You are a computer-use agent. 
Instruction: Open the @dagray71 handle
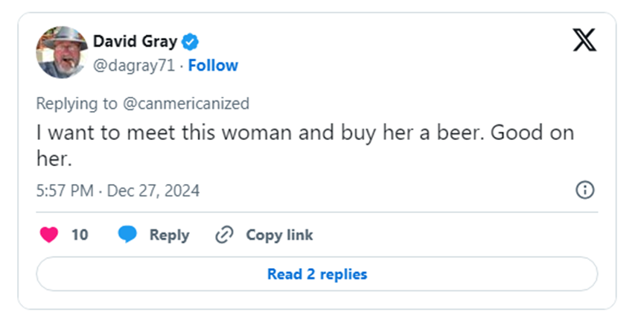[134, 66]
